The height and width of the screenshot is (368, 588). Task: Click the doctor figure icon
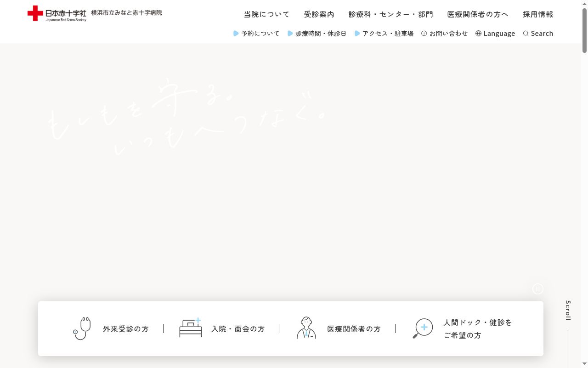click(306, 328)
